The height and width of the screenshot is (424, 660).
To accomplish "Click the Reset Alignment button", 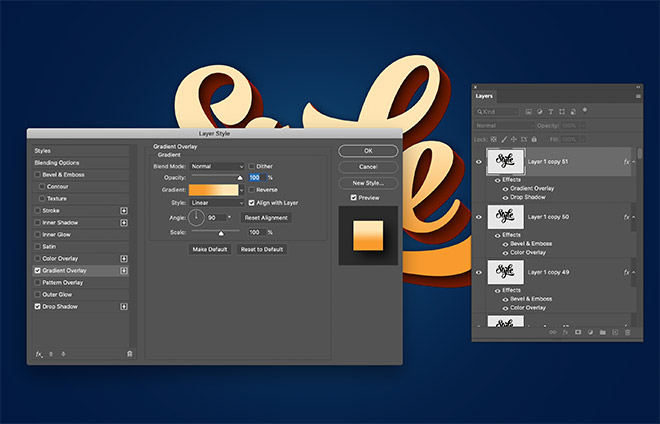I will [x=266, y=217].
